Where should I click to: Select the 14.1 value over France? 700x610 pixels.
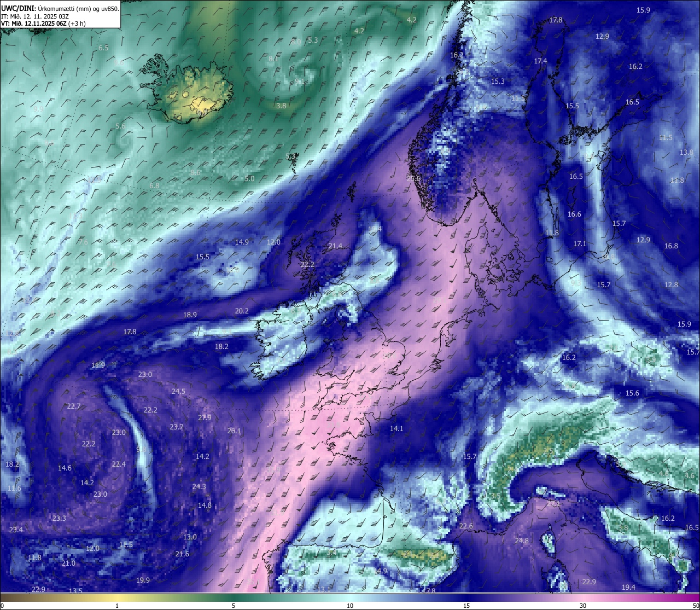396,428
